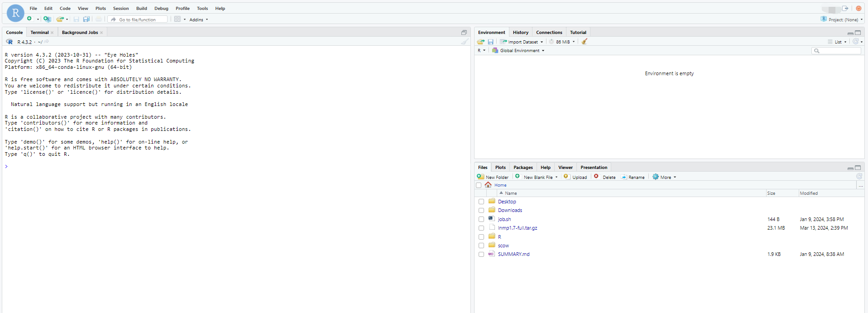Click the Global Environment cube icon
Image resolution: width=868 pixels, height=313 pixels.
[x=495, y=50]
